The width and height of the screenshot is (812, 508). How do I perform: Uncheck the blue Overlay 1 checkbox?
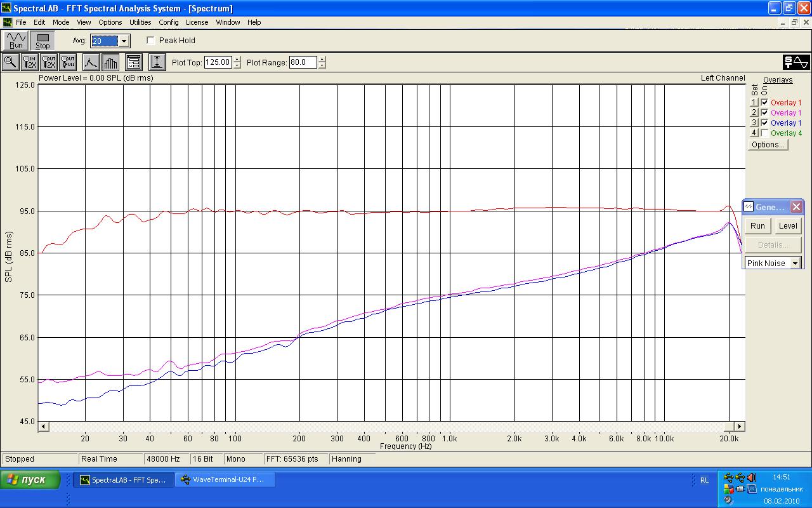(x=764, y=123)
